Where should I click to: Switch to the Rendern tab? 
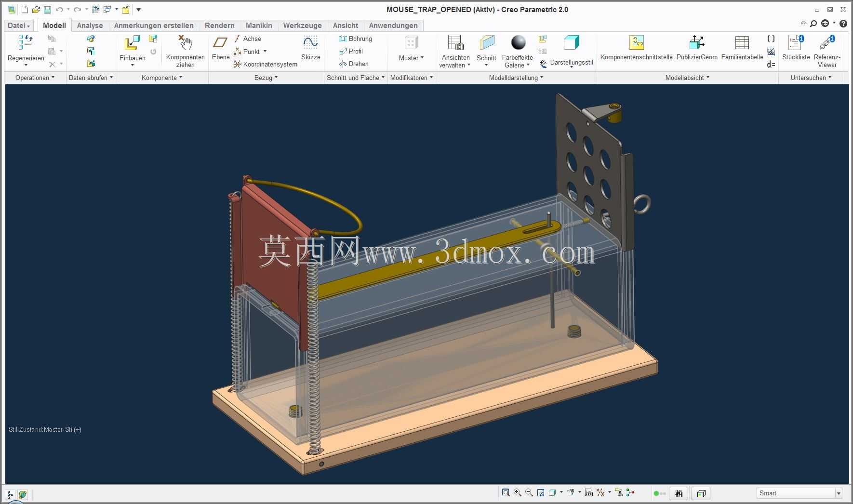(220, 26)
